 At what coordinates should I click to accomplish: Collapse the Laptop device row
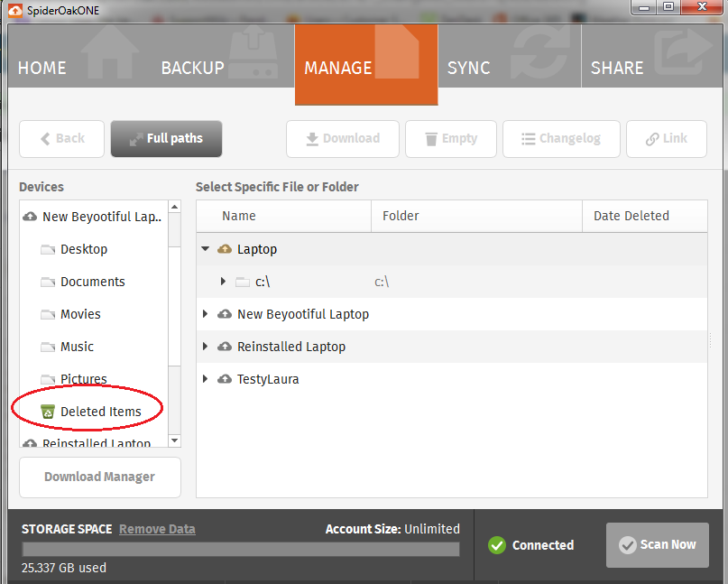[205, 249]
